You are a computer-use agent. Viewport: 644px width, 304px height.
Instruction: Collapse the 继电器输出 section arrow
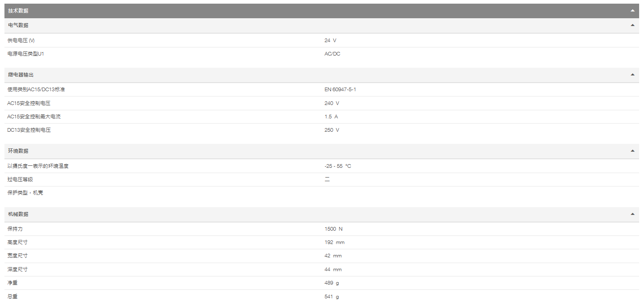pos(632,75)
